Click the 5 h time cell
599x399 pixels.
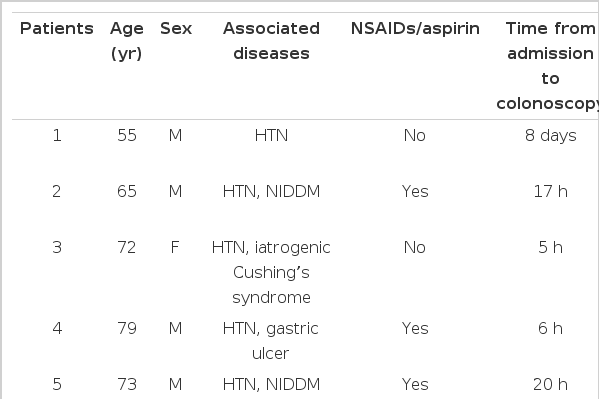[x=550, y=248]
